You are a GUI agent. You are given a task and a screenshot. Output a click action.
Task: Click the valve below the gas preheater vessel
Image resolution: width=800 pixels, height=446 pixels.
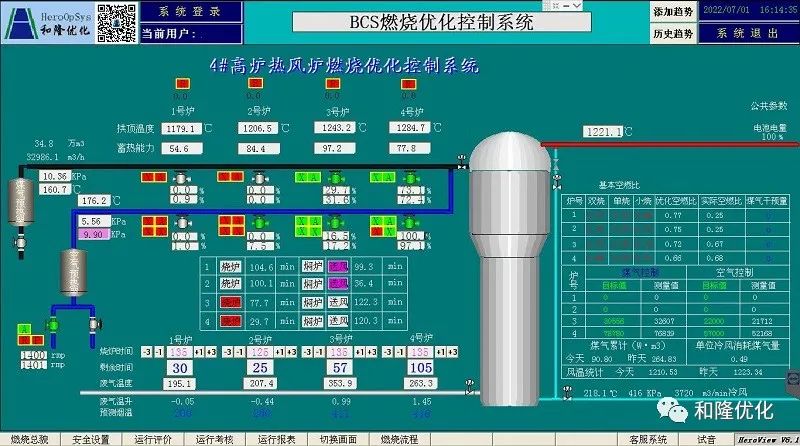[x=20, y=242]
